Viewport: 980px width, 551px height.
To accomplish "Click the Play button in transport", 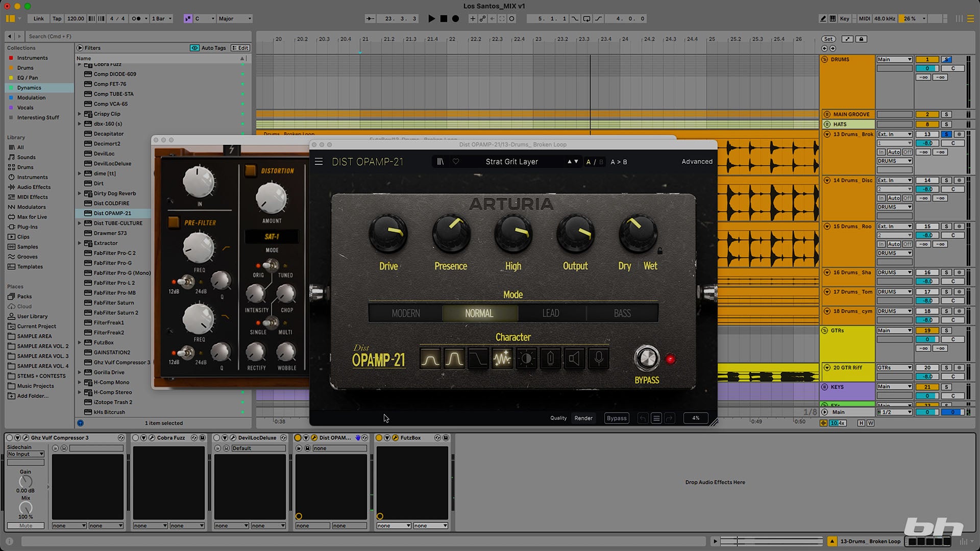I will pyautogui.click(x=431, y=18).
